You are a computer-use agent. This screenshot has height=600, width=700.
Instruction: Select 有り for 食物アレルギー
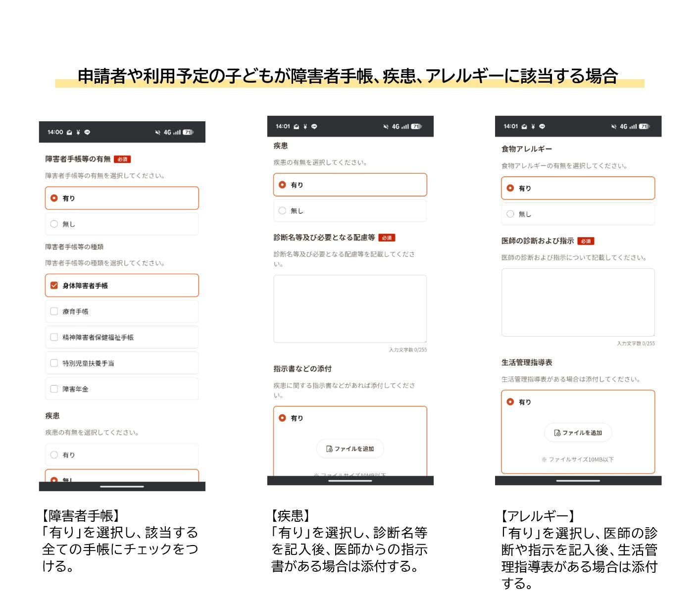510,188
